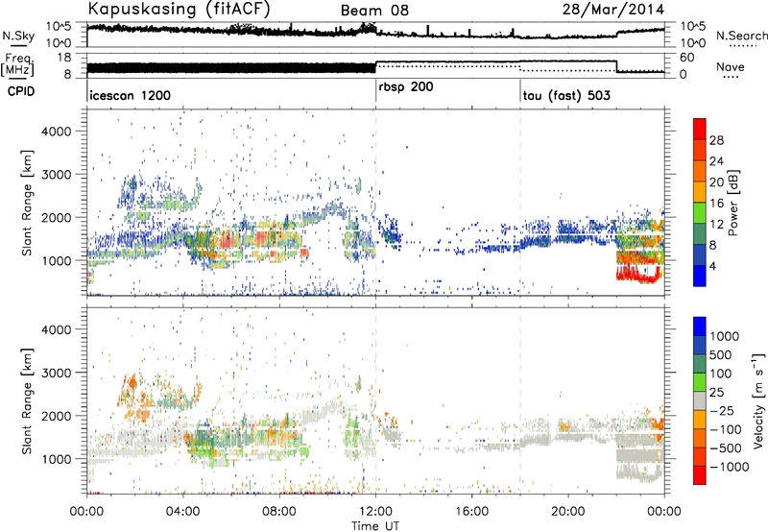Click the '-25' tick on the Velocity scale
The height and width of the screenshot is (532, 768).
tap(725, 411)
